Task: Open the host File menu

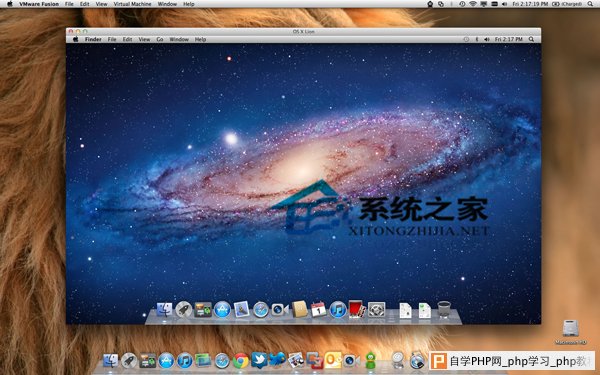Action: (x=69, y=4)
